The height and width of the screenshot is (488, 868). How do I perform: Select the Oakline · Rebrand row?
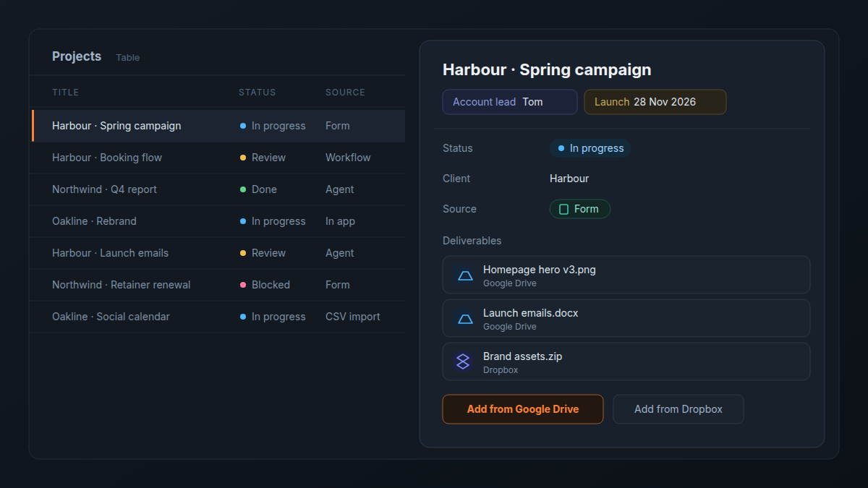217,221
